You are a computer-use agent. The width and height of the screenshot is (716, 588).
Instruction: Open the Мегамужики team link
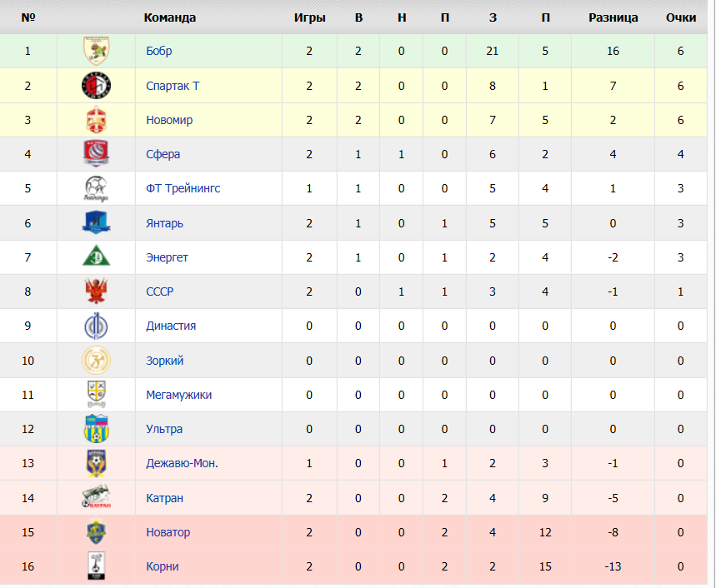point(179,395)
